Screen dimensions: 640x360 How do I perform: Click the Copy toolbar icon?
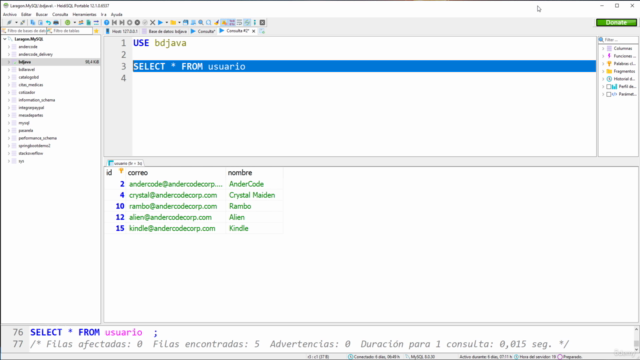(x=33, y=22)
